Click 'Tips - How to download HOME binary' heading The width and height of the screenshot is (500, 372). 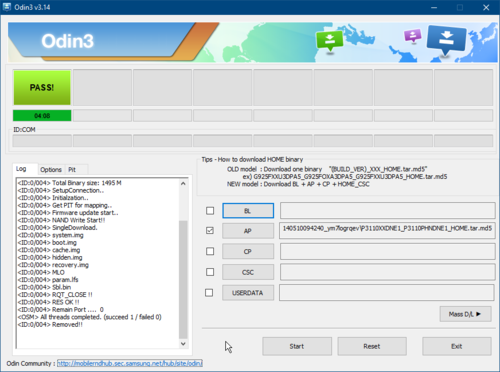252,159
